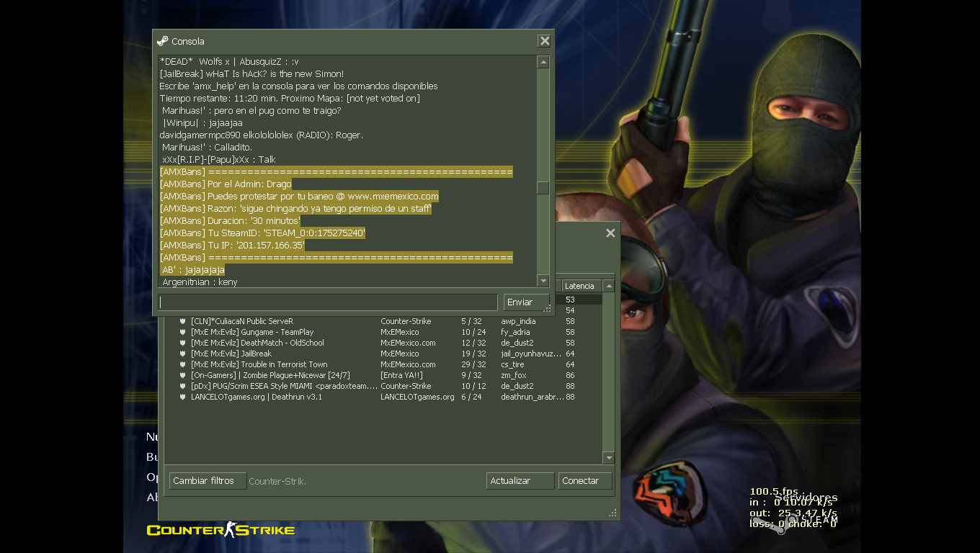
Task: Click the Enviar button
Action: [x=526, y=302]
